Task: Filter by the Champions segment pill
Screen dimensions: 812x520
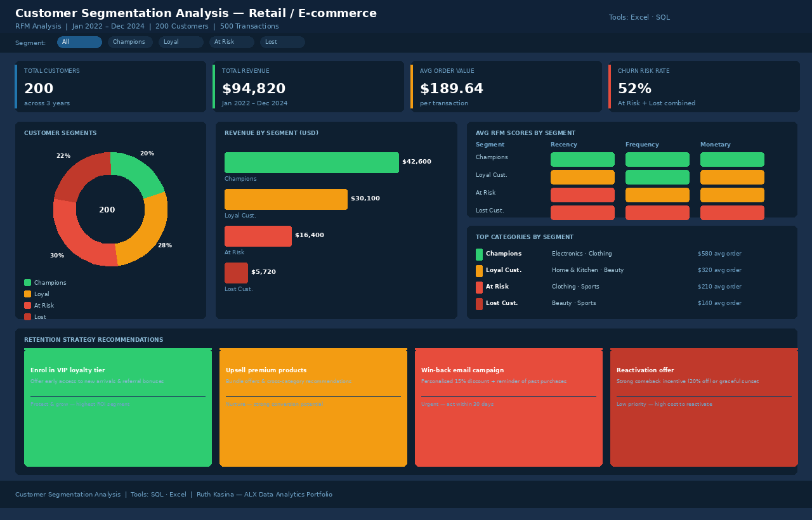Action: click(130, 42)
